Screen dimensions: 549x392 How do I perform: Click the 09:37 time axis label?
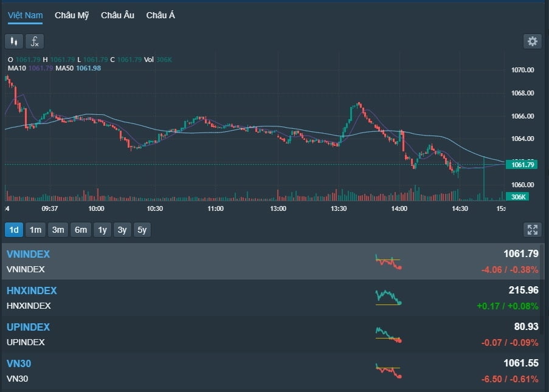coord(50,208)
